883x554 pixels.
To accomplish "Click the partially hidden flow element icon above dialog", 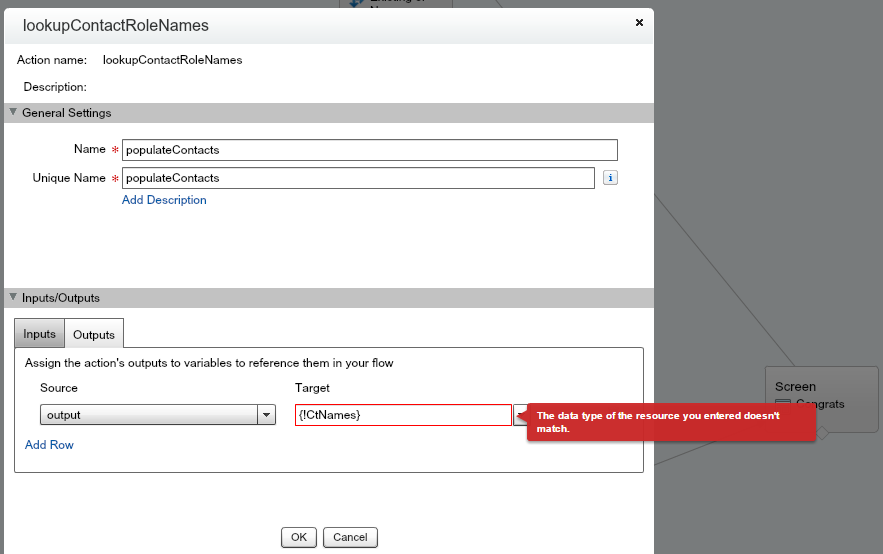I will click(353, 4).
